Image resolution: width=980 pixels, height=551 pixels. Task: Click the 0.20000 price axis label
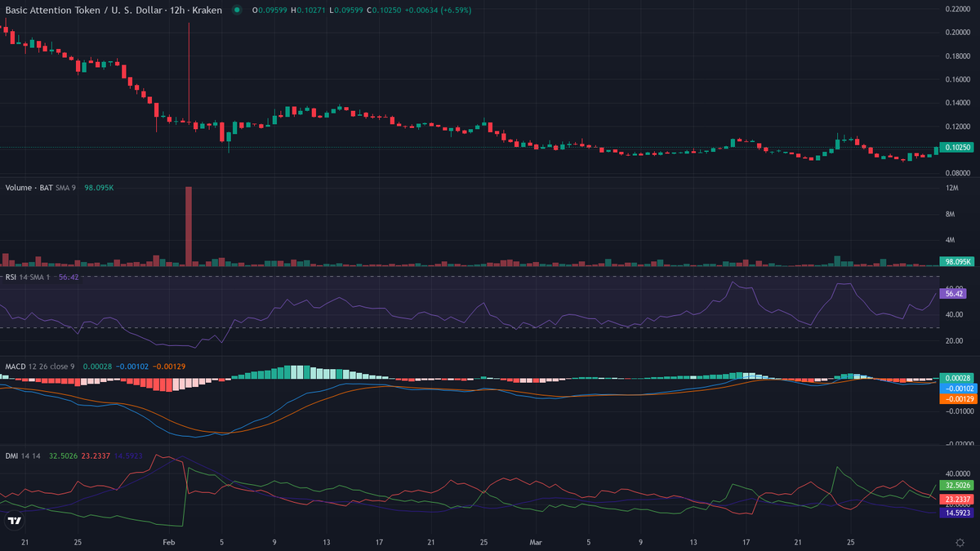point(956,33)
